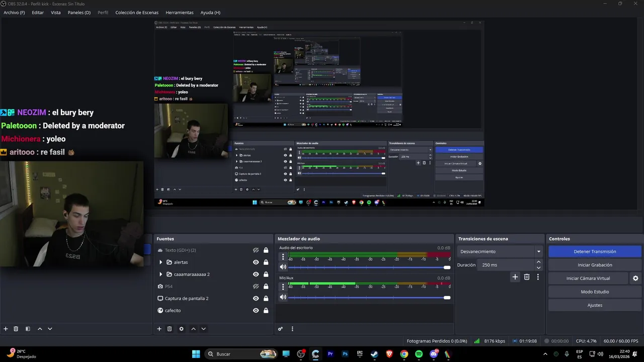This screenshot has height=362, width=644.
Task: Delete the selected source in Fuentes
Action: 170,329
